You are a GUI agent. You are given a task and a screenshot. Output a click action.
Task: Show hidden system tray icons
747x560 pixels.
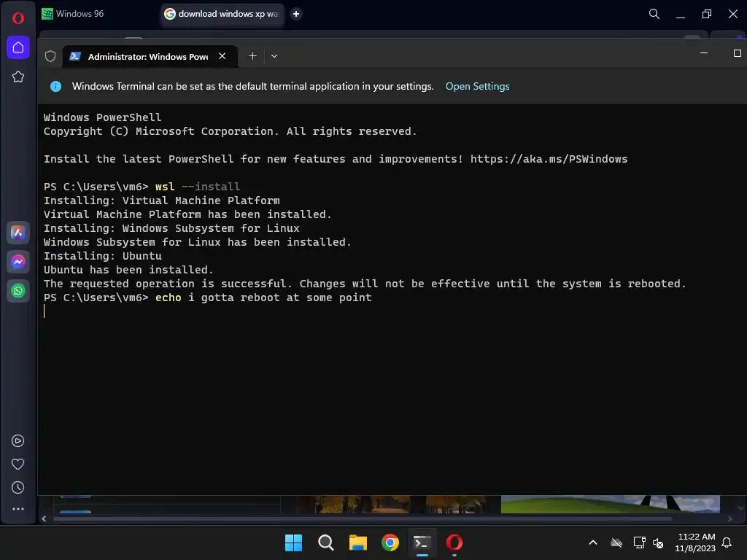pos(593,542)
